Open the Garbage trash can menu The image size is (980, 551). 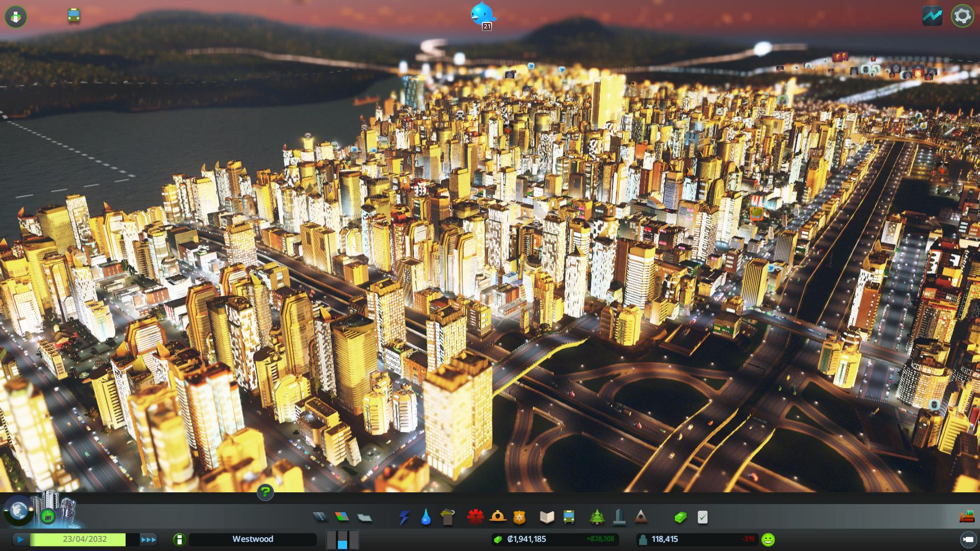447,517
